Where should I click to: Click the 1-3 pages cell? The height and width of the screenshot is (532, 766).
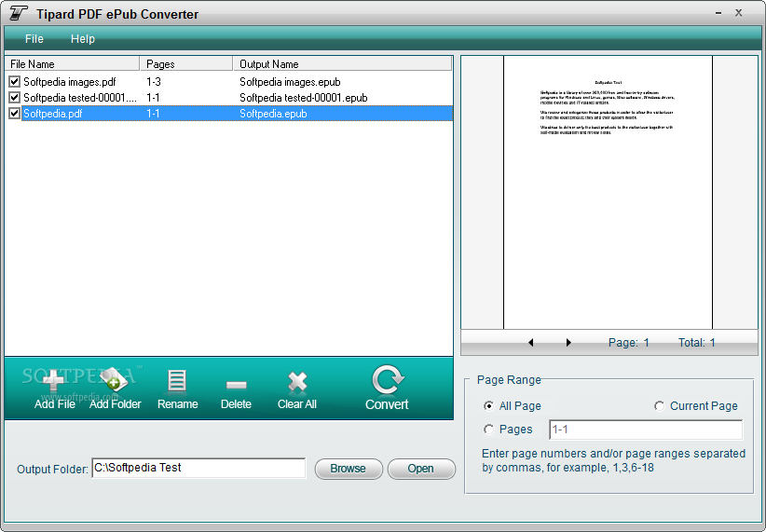pos(154,82)
